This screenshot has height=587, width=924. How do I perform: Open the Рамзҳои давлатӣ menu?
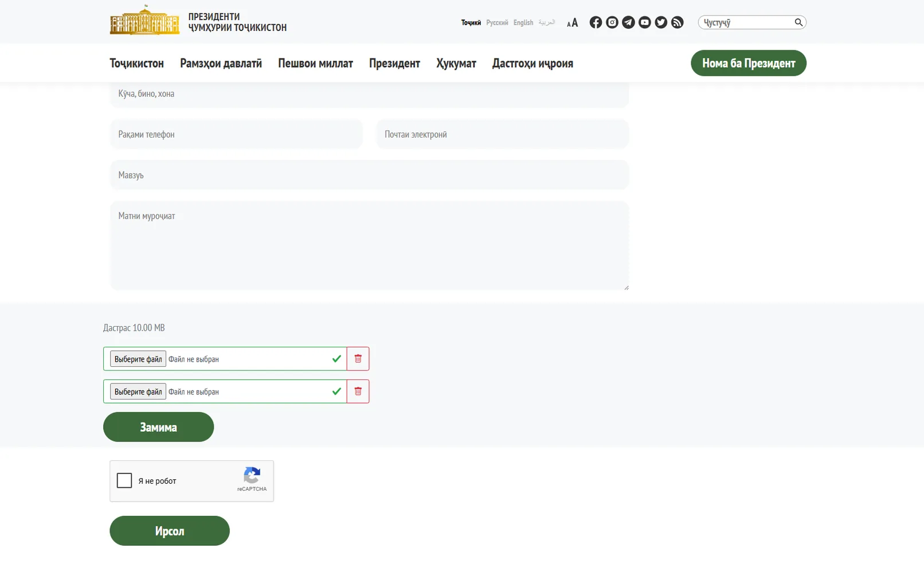coord(221,63)
